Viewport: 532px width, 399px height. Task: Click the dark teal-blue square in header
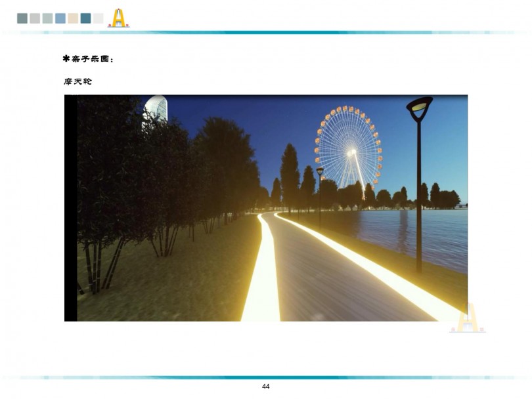(x=85, y=18)
